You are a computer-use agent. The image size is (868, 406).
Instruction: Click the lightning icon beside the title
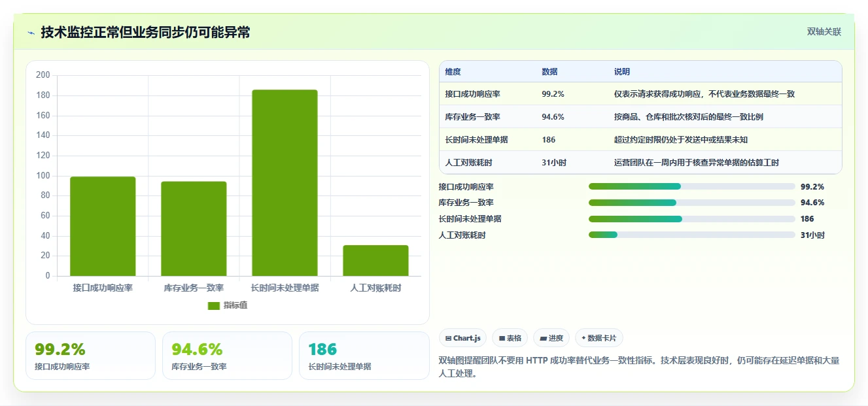click(31, 33)
